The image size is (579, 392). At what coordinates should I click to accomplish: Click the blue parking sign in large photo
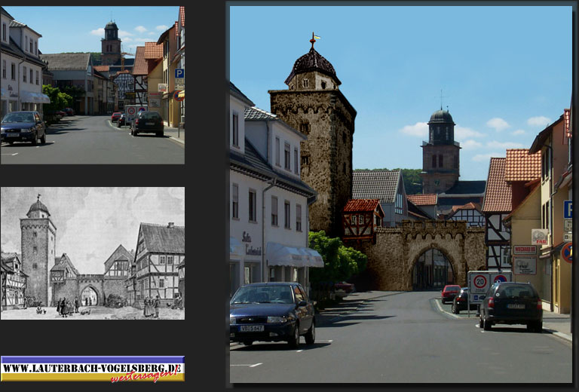tap(568, 210)
